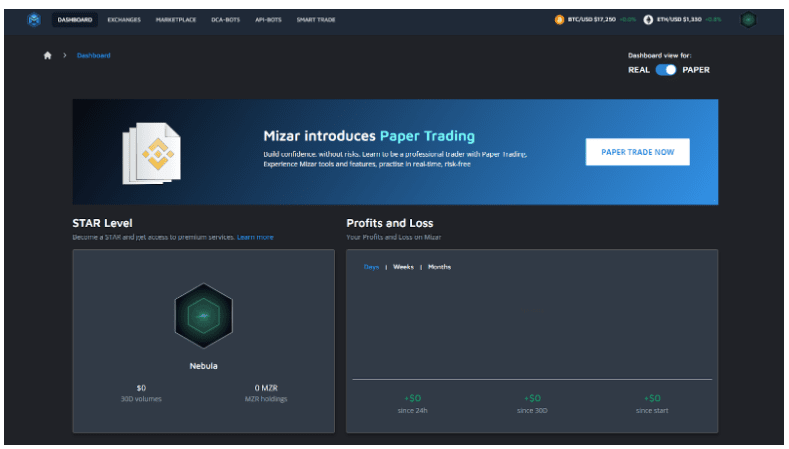The width and height of the screenshot is (789, 449).
Task: Open the user profile hexagon avatar
Action: (x=748, y=20)
